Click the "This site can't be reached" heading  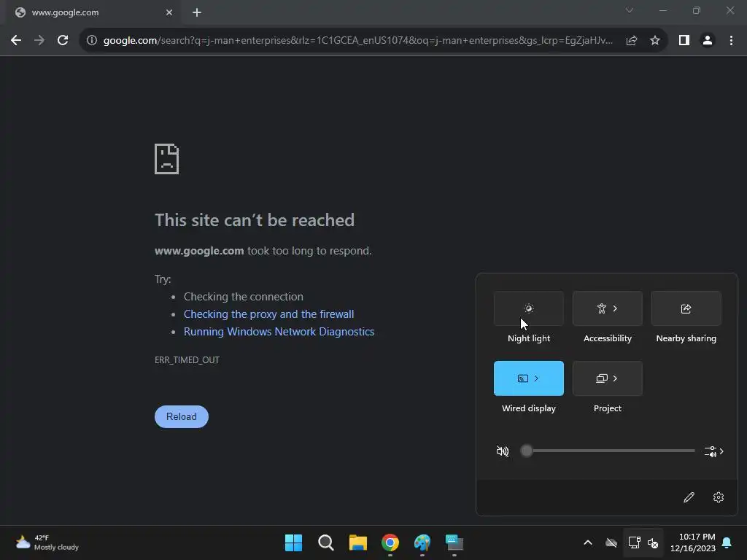[255, 220]
